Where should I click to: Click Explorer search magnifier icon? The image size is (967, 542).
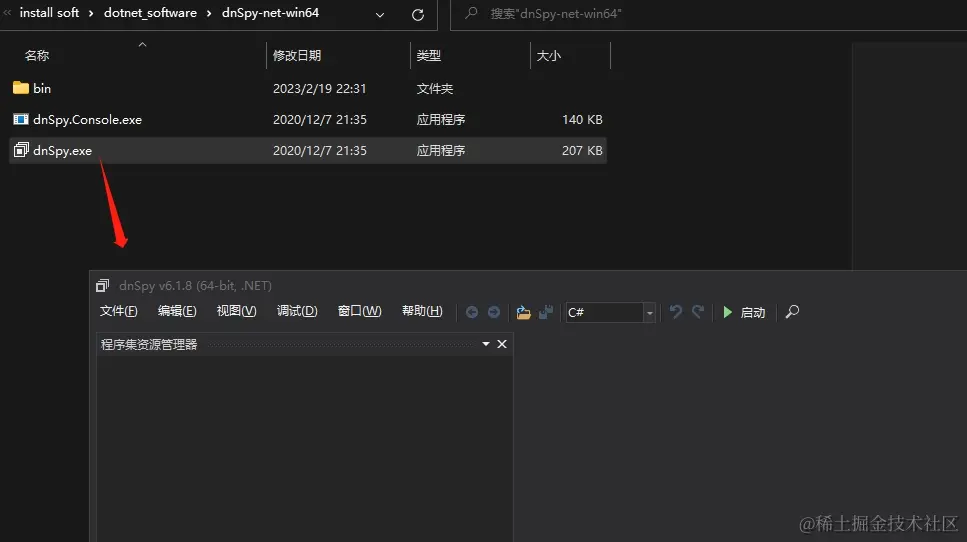pyautogui.click(x=471, y=13)
